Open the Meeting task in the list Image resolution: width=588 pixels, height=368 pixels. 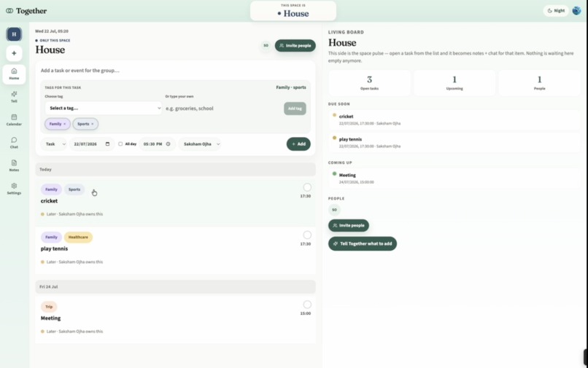(x=176, y=319)
